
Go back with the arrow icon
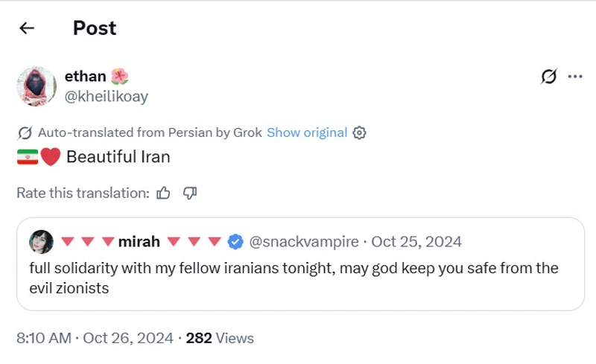(27, 28)
